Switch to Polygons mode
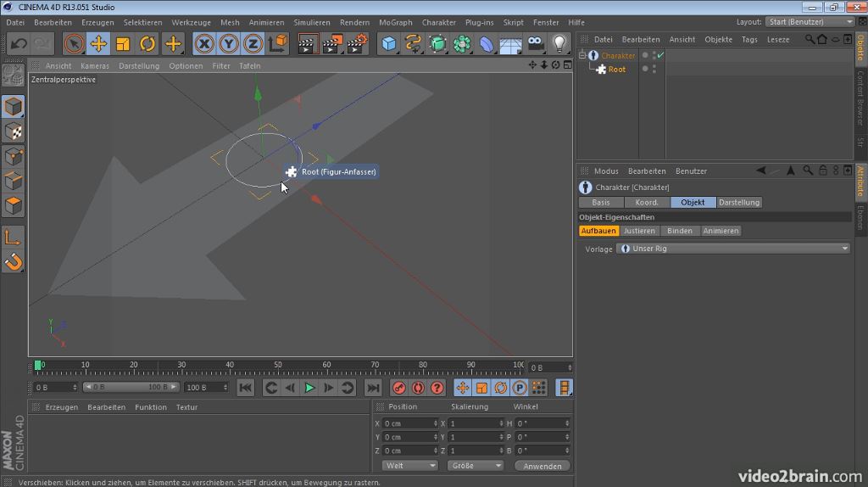 [14, 205]
